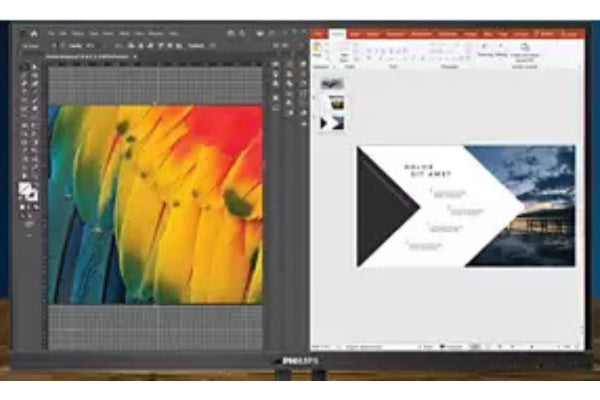This screenshot has height=400, width=600.
Task: Open the Photoshop File menu
Action: (51, 34)
